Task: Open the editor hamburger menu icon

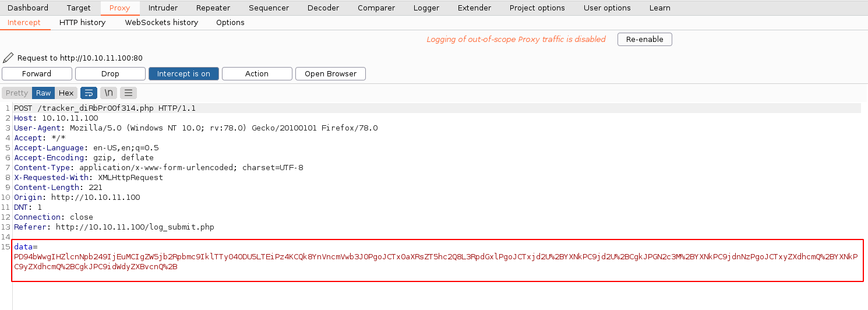Action: [129, 93]
